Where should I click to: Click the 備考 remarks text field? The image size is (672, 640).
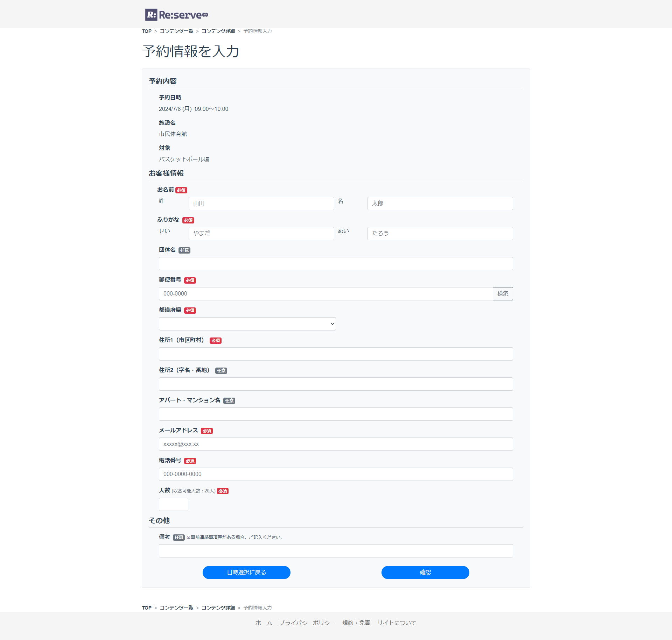336,551
